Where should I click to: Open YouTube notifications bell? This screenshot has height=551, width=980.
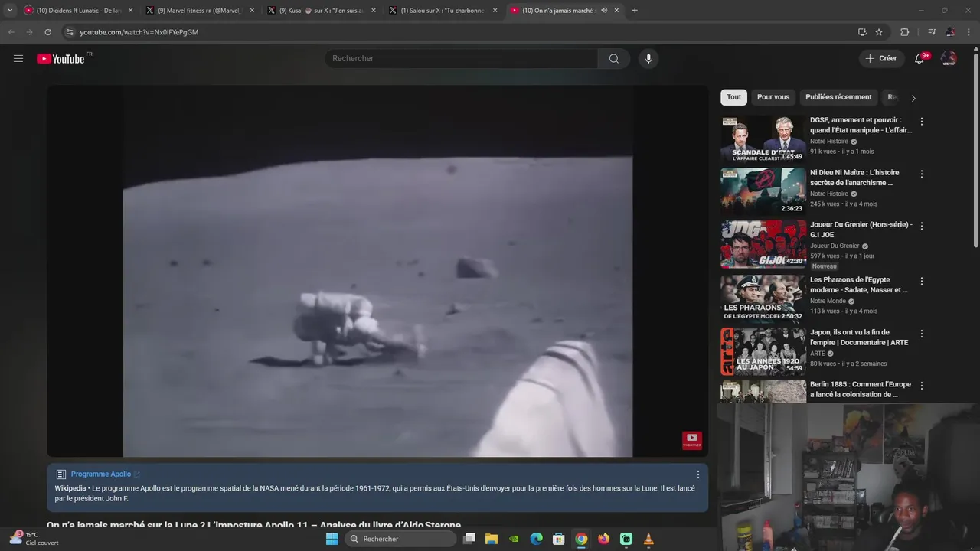(x=920, y=58)
